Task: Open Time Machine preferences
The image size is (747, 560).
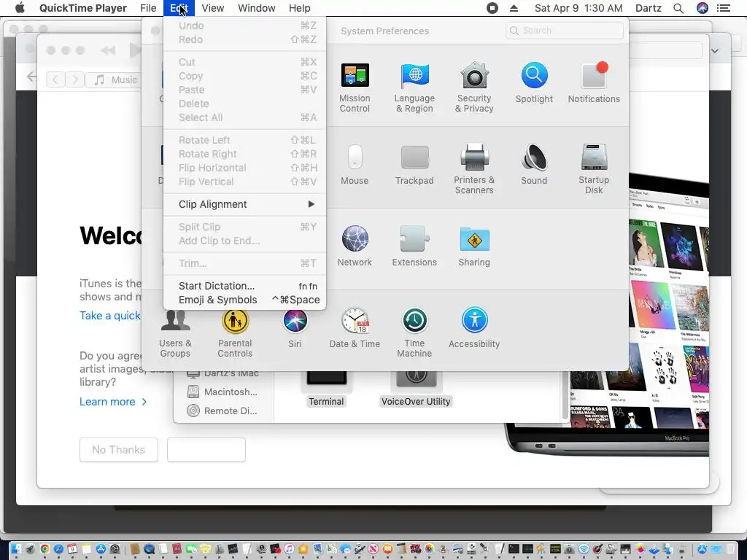Action: 414,332
